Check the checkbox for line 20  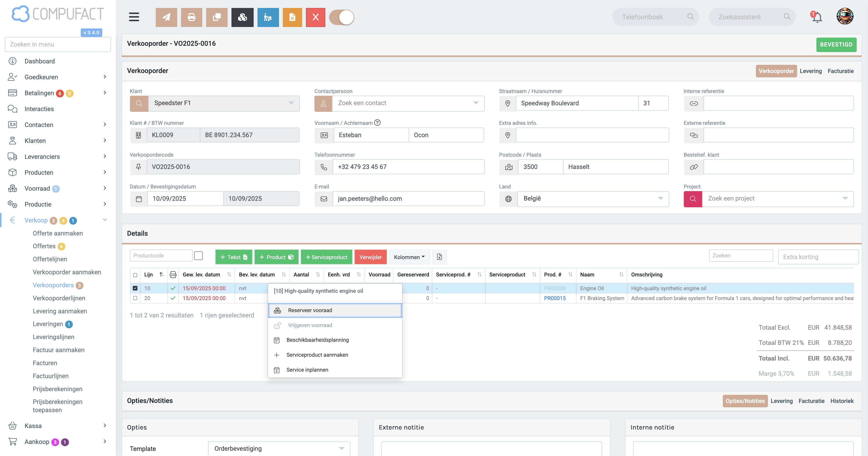(135, 298)
